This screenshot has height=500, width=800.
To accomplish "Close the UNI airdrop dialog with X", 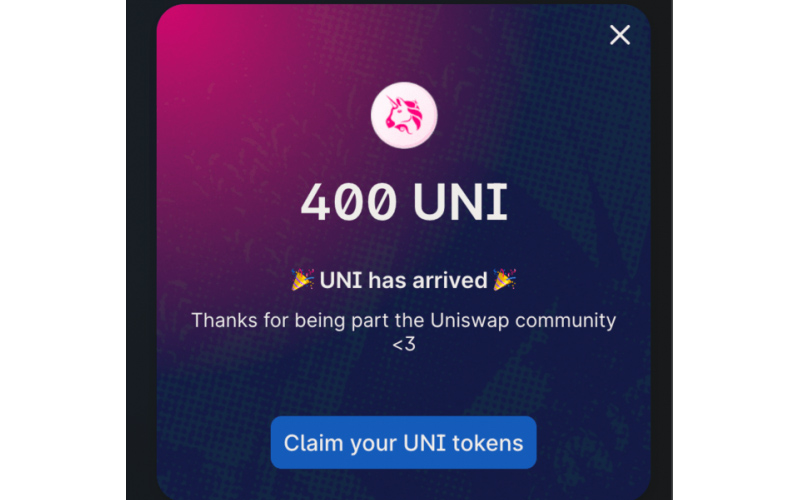I will tap(619, 35).
